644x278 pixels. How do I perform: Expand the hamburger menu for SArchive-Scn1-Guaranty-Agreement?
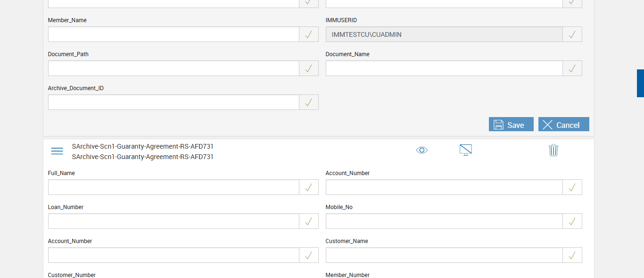[x=57, y=151]
